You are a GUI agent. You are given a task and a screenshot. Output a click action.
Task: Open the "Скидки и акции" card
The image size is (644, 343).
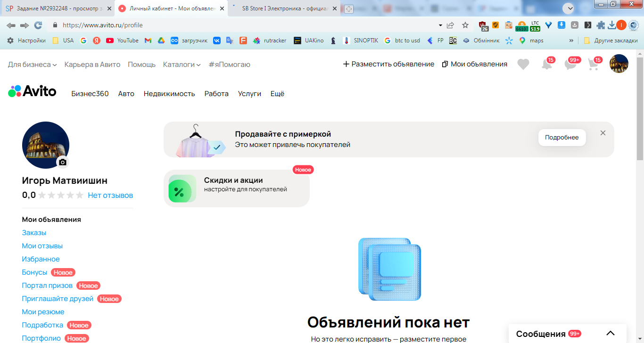click(237, 188)
